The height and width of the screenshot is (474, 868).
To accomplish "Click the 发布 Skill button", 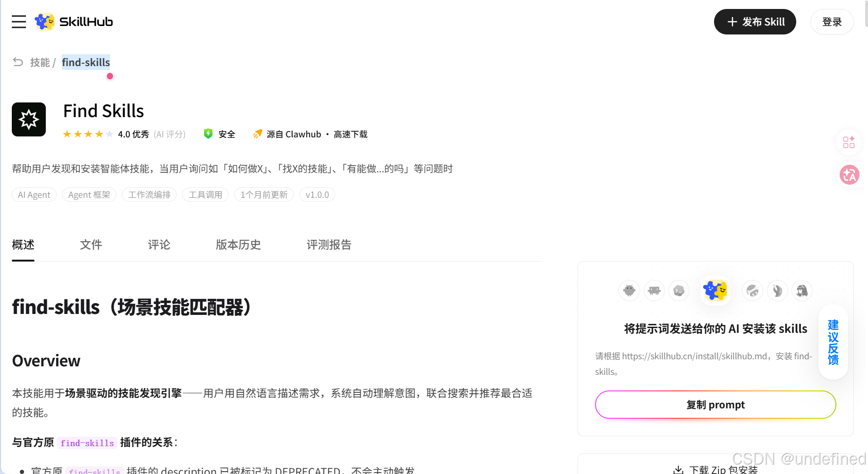I will point(755,22).
